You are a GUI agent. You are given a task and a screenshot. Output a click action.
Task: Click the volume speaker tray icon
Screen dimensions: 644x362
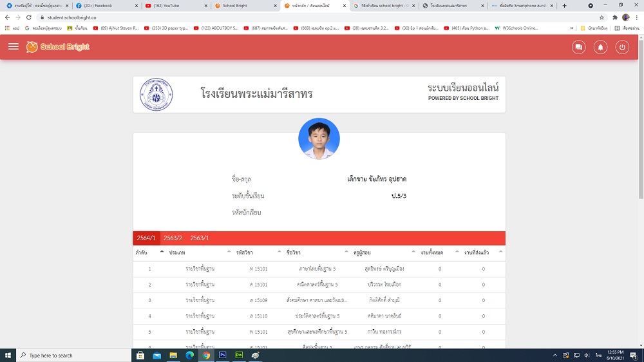(587, 356)
